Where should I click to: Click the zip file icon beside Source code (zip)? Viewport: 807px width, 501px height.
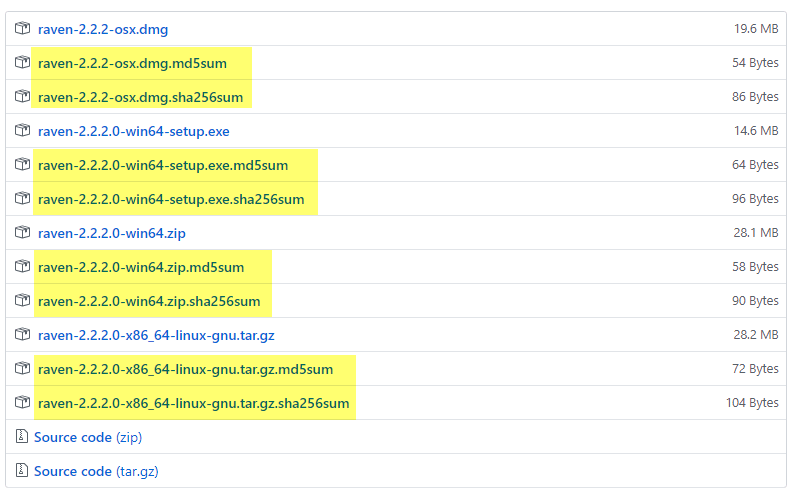tap(22, 437)
